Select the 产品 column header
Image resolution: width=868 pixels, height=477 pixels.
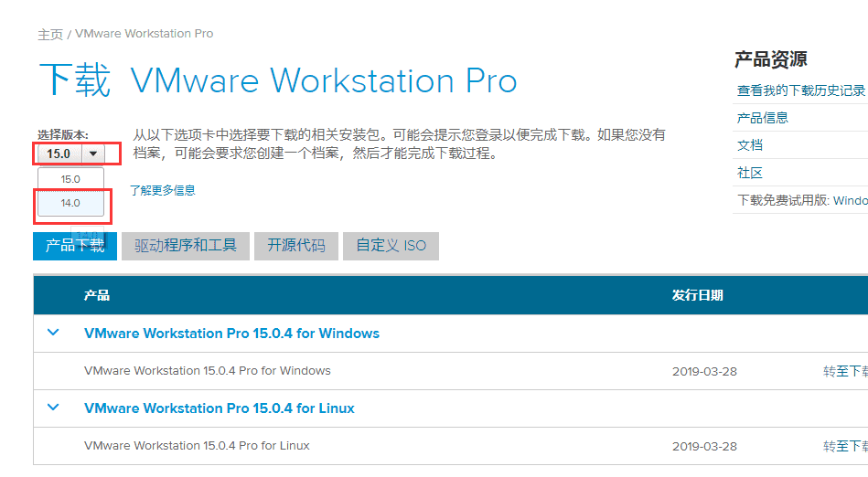click(x=97, y=295)
